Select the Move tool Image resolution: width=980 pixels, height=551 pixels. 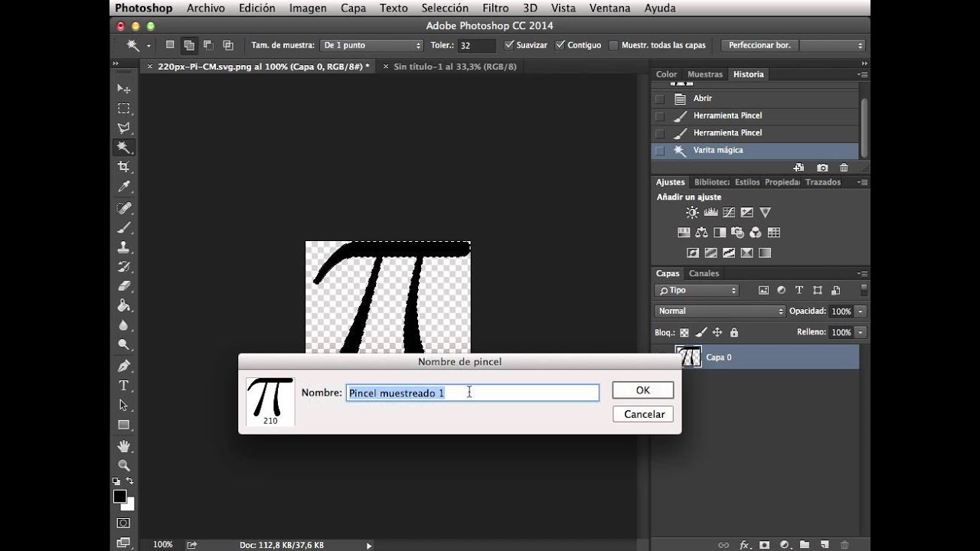(x=123, y=89)
